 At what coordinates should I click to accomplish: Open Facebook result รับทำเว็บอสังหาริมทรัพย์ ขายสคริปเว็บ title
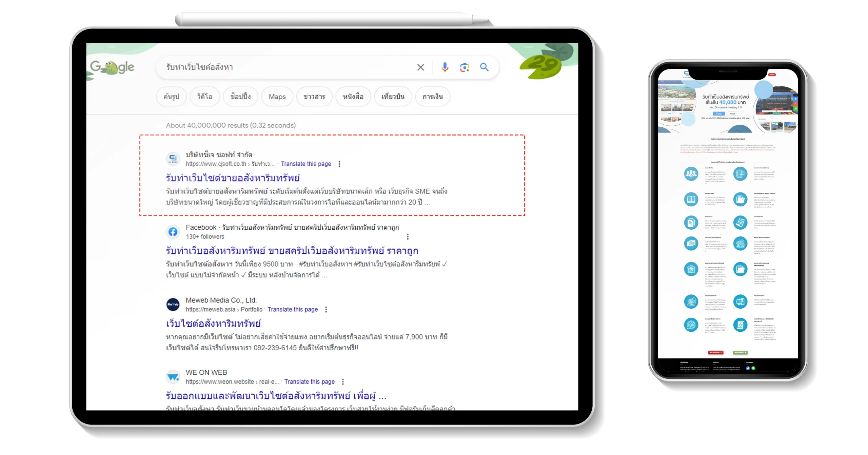(292, 251)
